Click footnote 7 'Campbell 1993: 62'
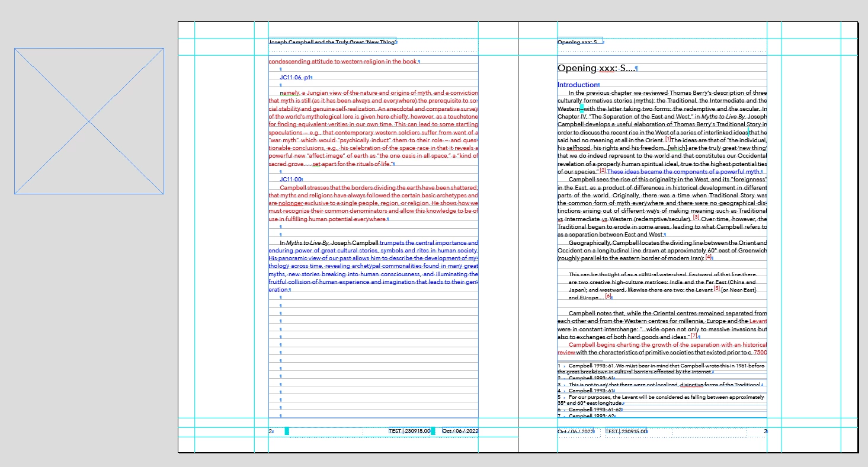Image resolution: width=868 pixels, height=467 pixels. click(591, 416)
